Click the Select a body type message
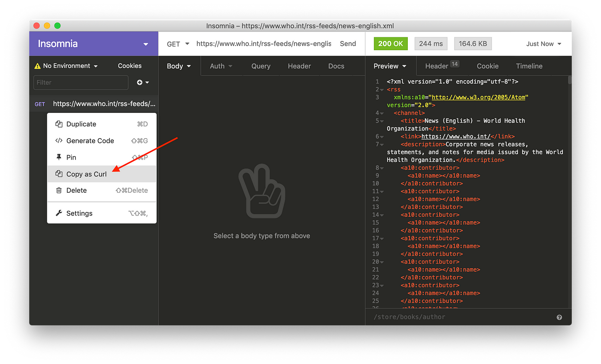Screen dimensions: 601x364 click(262, 236)
